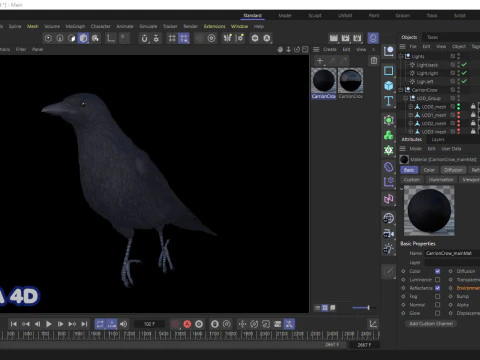Click the Attributes Manager hamburger menu icon
Image resolution: width=480 pixels, height=360 pixels.
pyautogui.click(x=403, y=149)
